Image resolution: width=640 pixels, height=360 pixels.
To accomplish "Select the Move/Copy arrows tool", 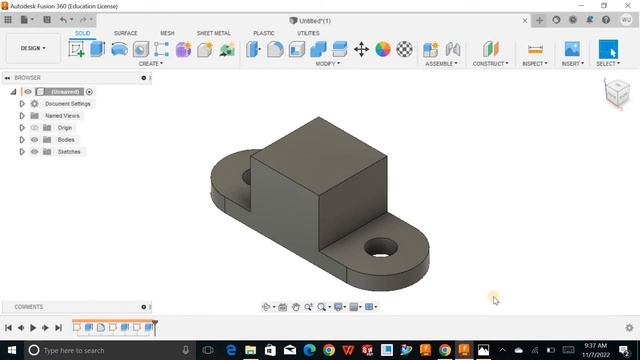I will (361, 49).
